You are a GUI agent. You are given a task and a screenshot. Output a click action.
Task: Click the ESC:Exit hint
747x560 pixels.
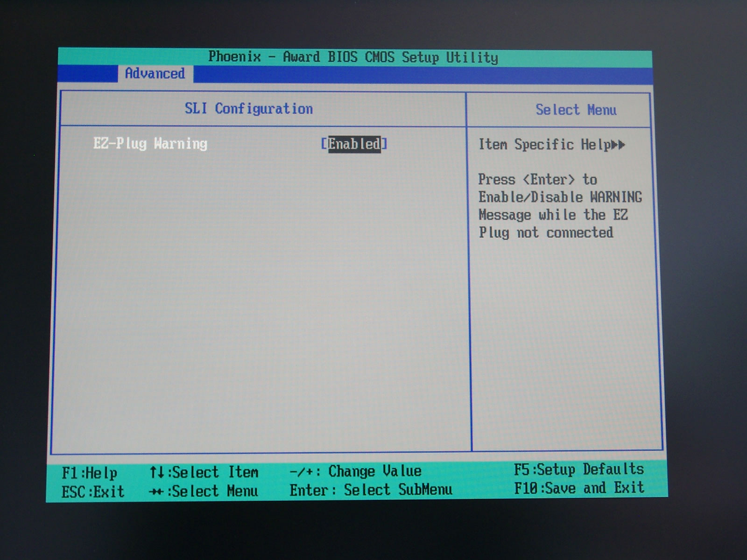(x=93, y=492)
